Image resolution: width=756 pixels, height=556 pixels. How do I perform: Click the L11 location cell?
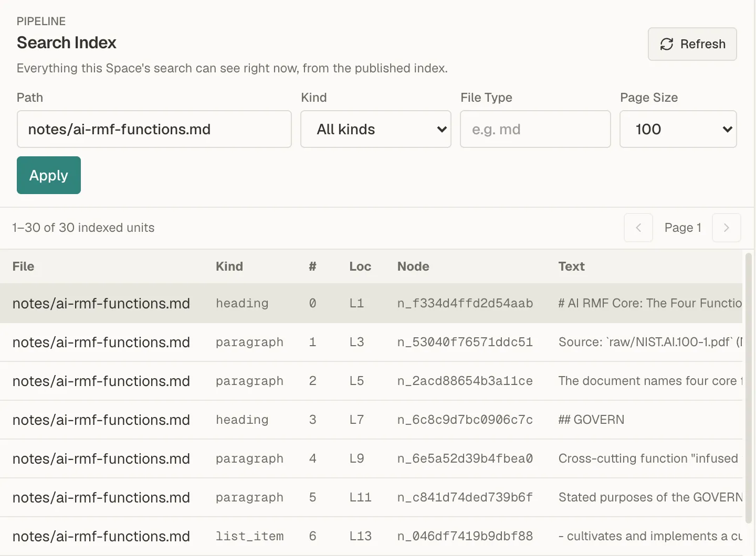pos(361,497)
